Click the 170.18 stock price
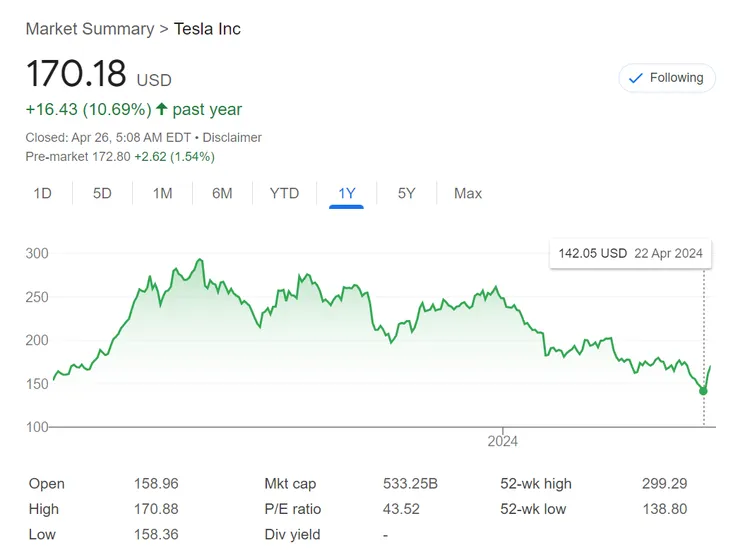This screenshot has height=557, width=740. click(76, 75)
